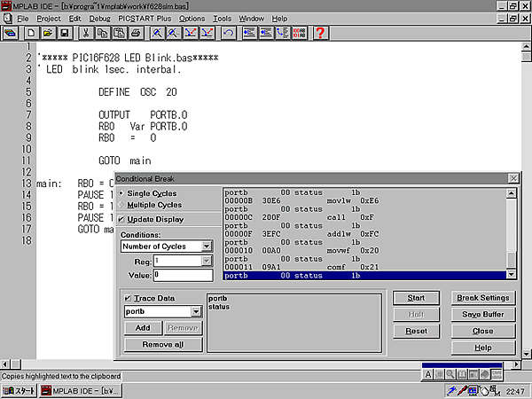Open the PICSTART Plus menu
Screen dimensions: 532x399
145,18
